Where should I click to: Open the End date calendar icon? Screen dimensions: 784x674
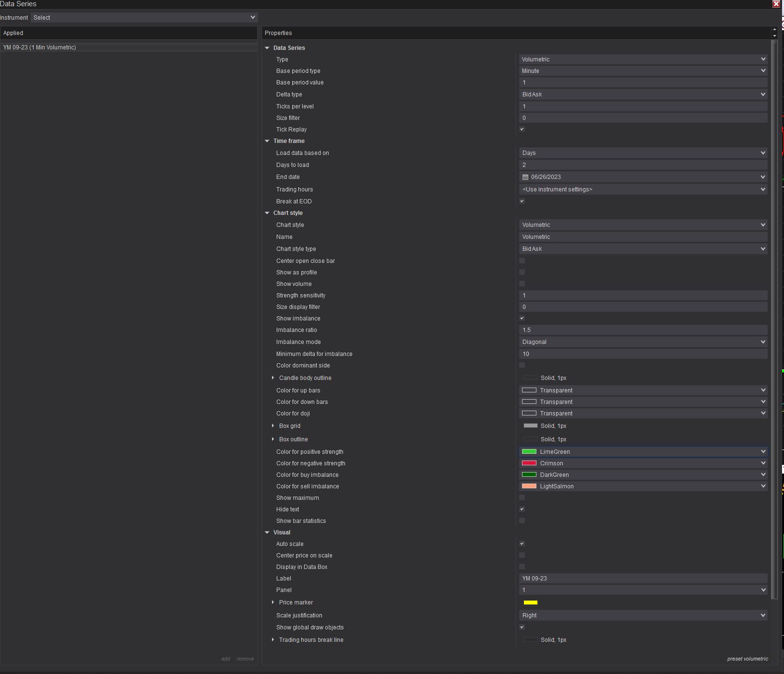pos(525,177)
